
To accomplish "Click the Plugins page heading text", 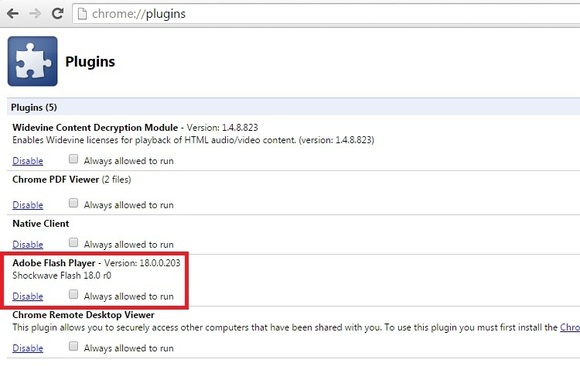I will [90, 61].
